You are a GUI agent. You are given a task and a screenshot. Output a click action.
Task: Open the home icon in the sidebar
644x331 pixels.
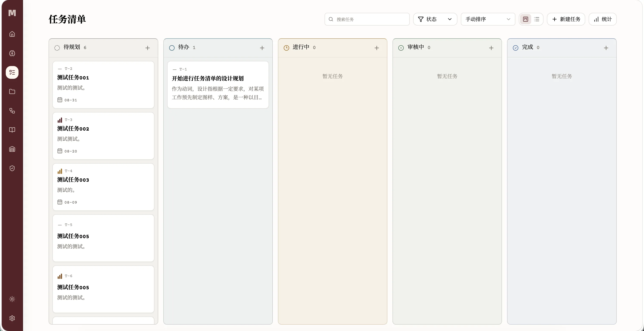[12, 34]
